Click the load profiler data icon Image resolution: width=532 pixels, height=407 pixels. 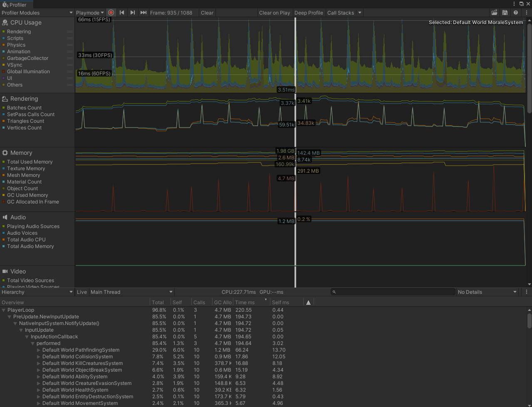coord(494,12)
